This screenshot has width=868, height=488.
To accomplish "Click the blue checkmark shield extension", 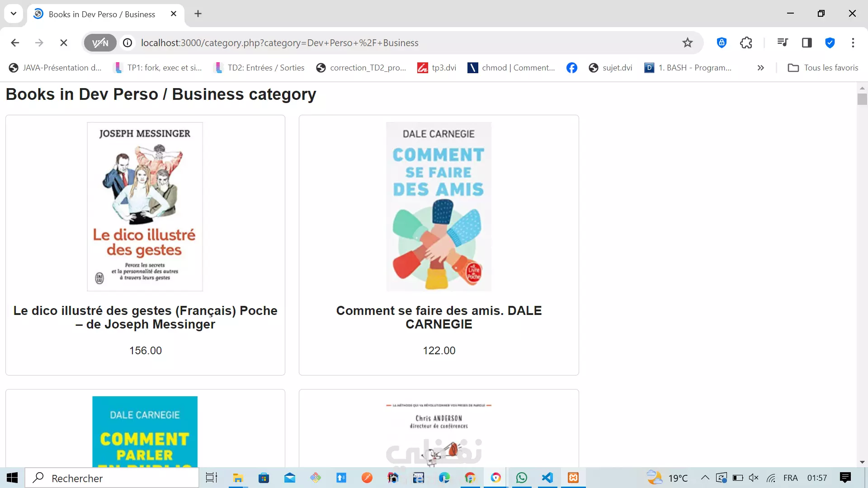I will click(830, 43).
